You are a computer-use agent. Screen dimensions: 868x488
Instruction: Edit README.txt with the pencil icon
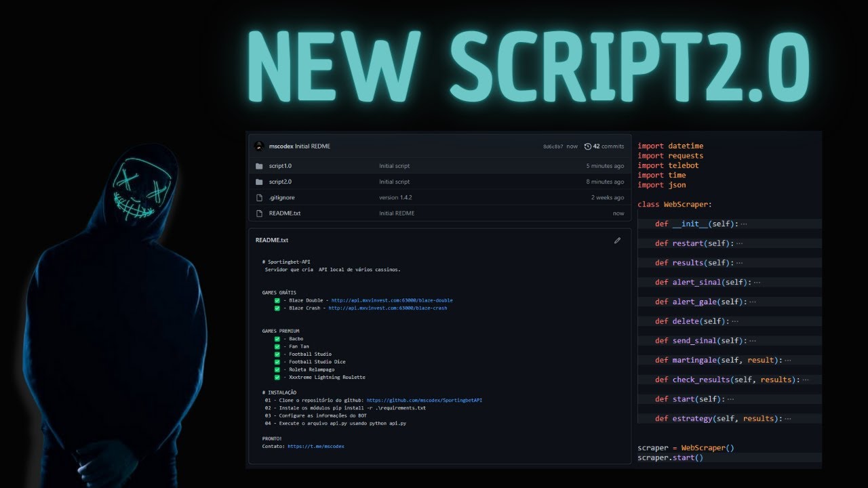[617, 240]
